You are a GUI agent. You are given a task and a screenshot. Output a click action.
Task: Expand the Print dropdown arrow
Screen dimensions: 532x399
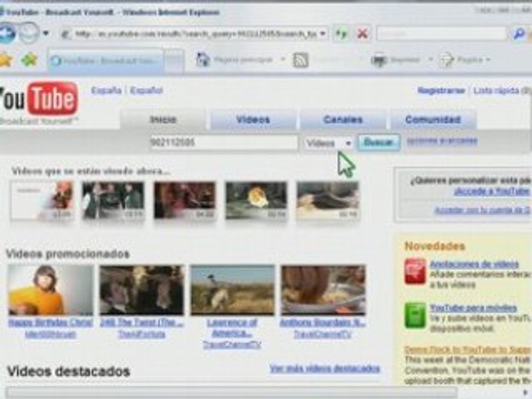[431, 60]
